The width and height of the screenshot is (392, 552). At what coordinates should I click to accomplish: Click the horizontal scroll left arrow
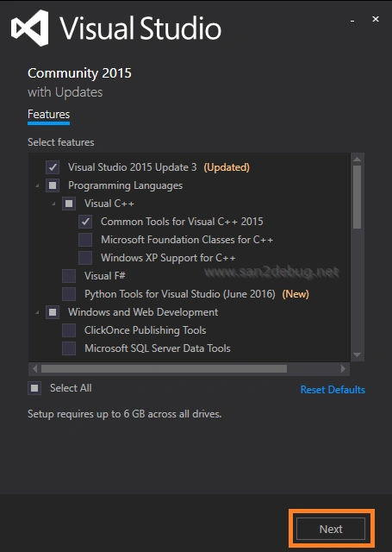(x=34, y=368)
